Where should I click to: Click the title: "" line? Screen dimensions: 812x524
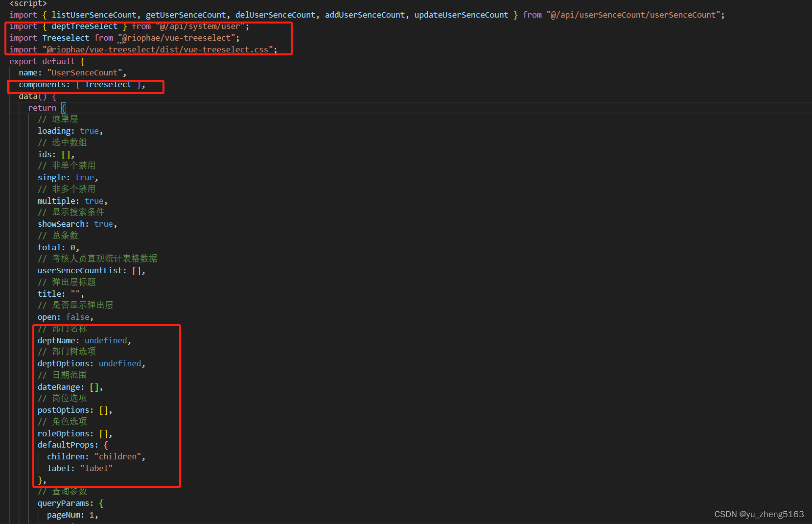click(x=61, y=294)
